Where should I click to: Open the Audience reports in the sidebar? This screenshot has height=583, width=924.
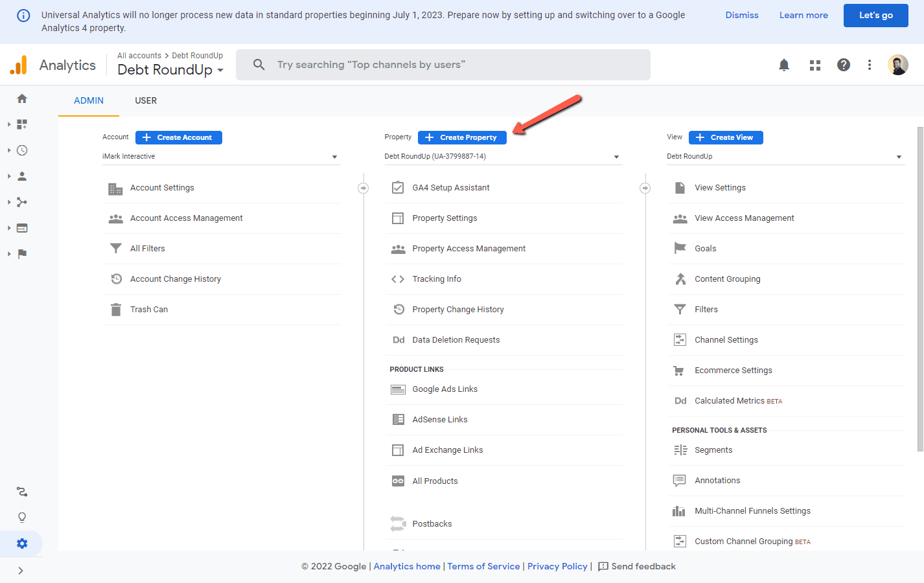(21, 176)
